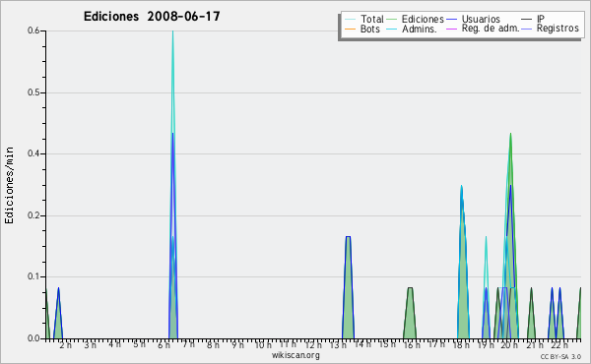Select the 'Registros' legend entry

pyautogui.click(x=551, y=29)
